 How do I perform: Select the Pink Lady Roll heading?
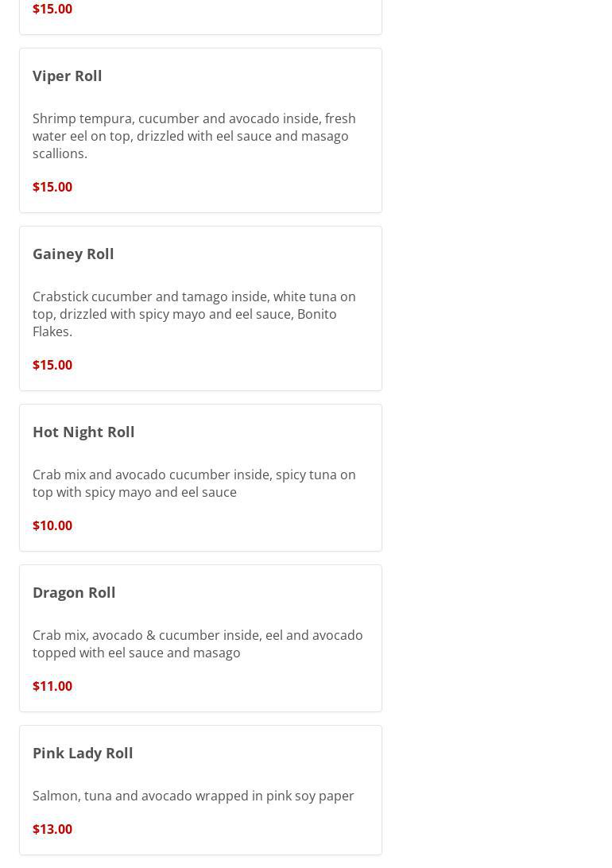click(83, 753)
